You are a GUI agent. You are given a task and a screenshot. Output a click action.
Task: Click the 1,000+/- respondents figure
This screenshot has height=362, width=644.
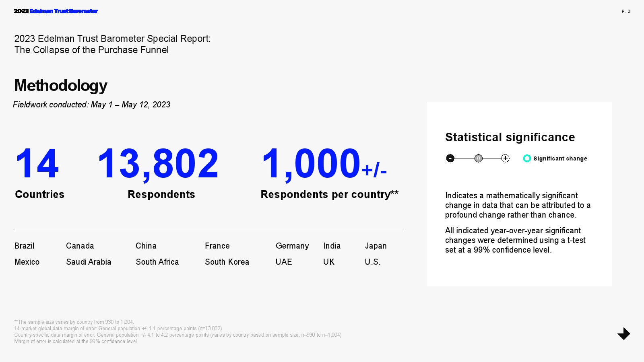pyautogui.click(x=324, y=164)
